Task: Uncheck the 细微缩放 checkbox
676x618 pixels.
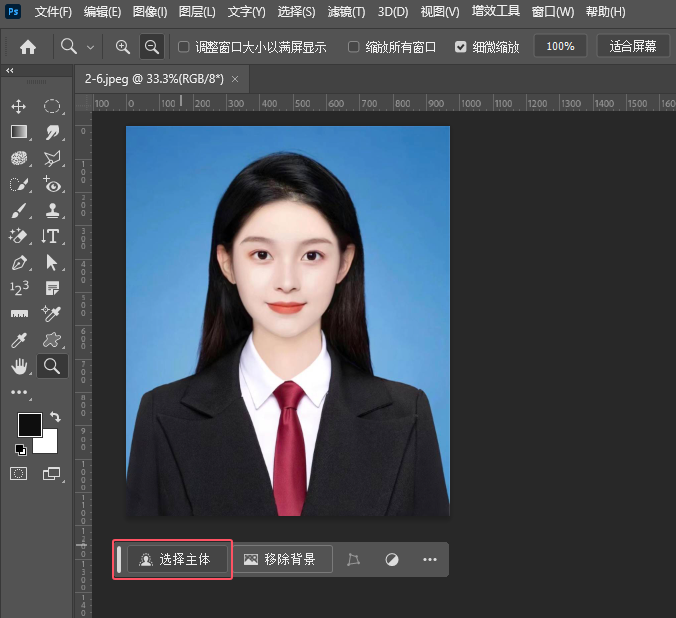Action: click(460, 47)
